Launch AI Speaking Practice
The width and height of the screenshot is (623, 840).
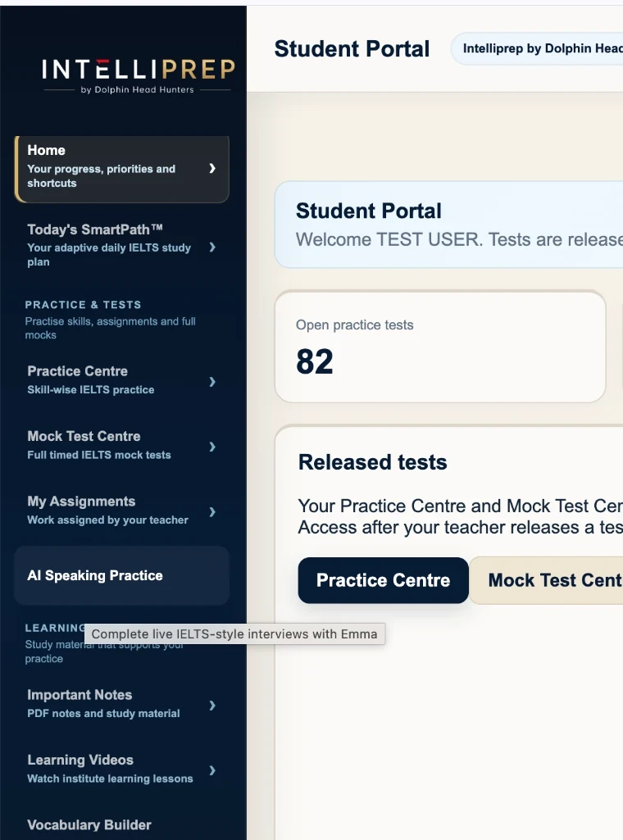click(122, 575)
